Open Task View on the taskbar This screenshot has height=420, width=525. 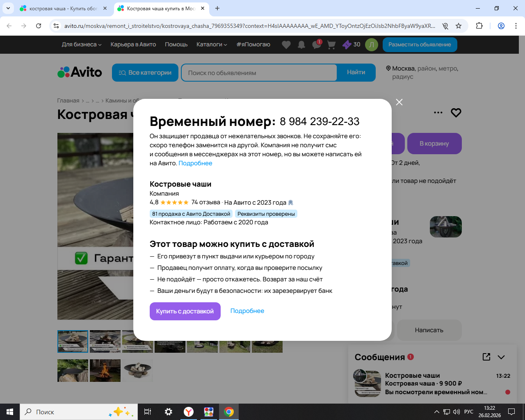tap(148, 412)
